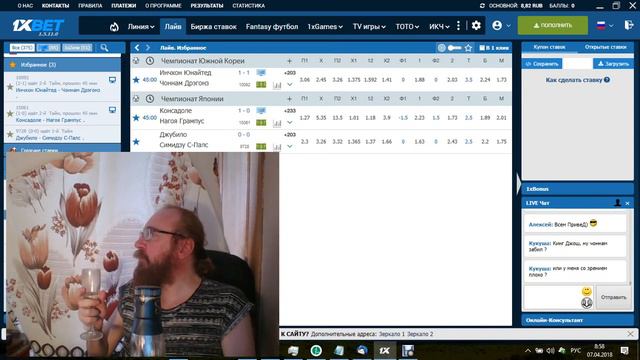Click the 1XBET logo
Screen dimensions: 640x360
point(38,27)
